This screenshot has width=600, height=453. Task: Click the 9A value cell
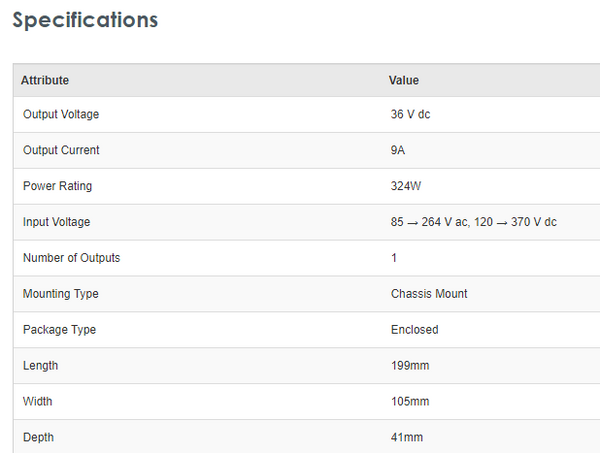point(398,150)
